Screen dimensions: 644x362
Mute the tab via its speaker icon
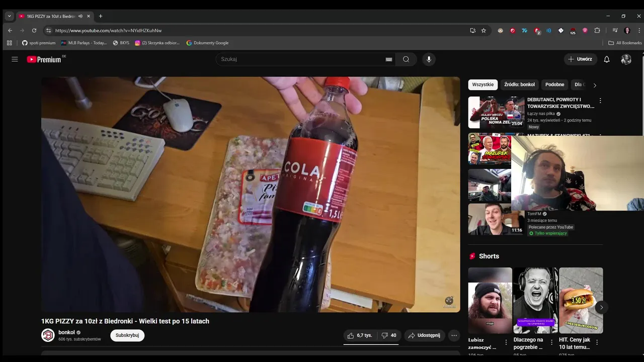[80, 16]
